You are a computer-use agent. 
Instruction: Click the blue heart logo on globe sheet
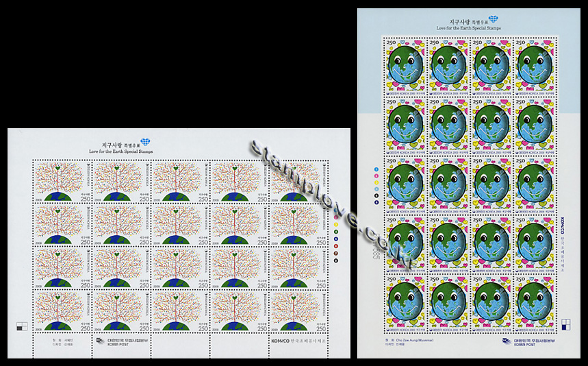pyautogui.click(x=494, y=19)
